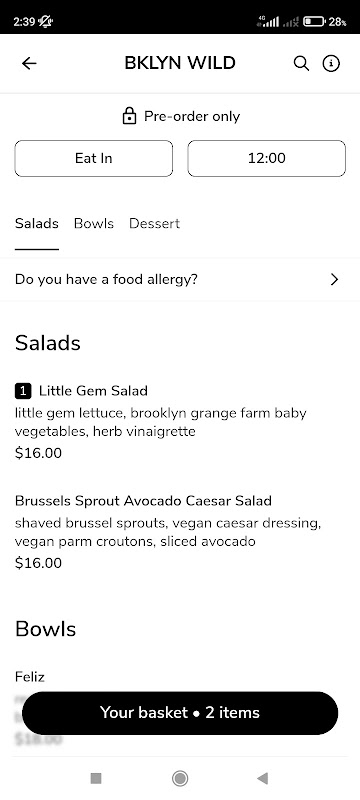Screen dimensions: 360x800
Task: Switch to the Bowls tab
Action: click(94, 223)
